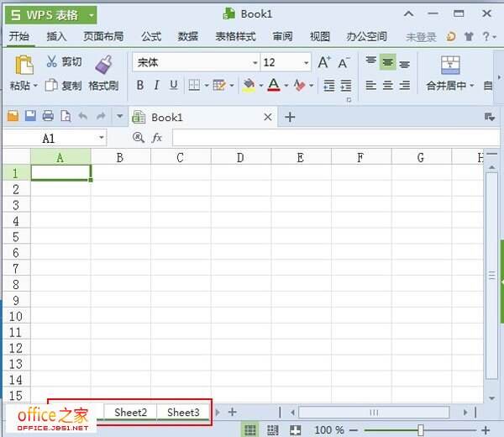Expand the quick access toolbar customize arrow
504x437 pixels.
point(119,116)
